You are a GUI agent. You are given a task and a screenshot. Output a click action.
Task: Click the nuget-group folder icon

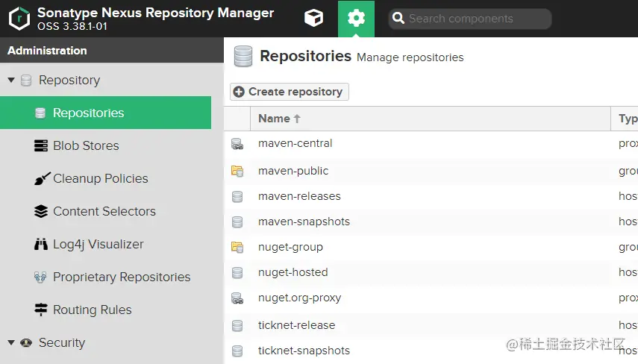point(237,247)
